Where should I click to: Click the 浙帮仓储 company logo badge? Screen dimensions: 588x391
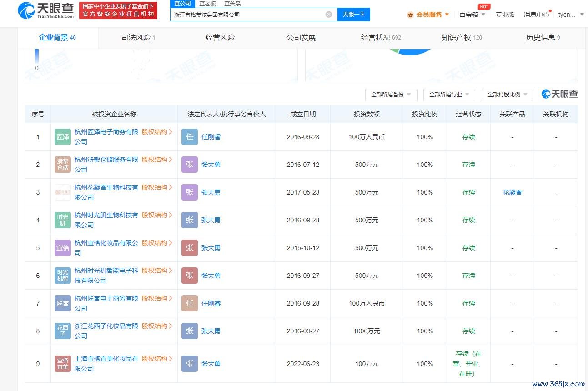coord(63,165)
